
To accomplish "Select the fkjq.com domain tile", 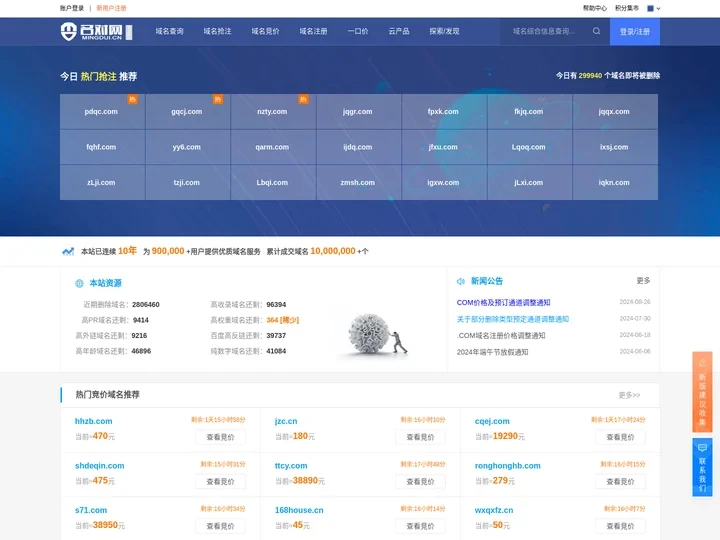I will pyautogui.click(x=529, y=112).
